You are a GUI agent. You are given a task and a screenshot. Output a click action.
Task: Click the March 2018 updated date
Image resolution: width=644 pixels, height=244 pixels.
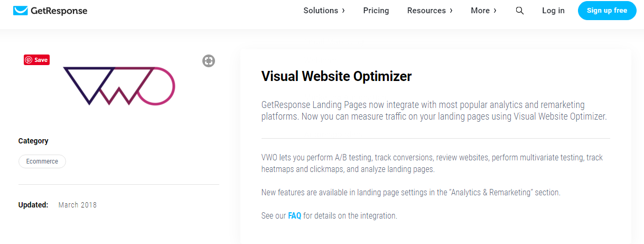click(x=78, y=205)
